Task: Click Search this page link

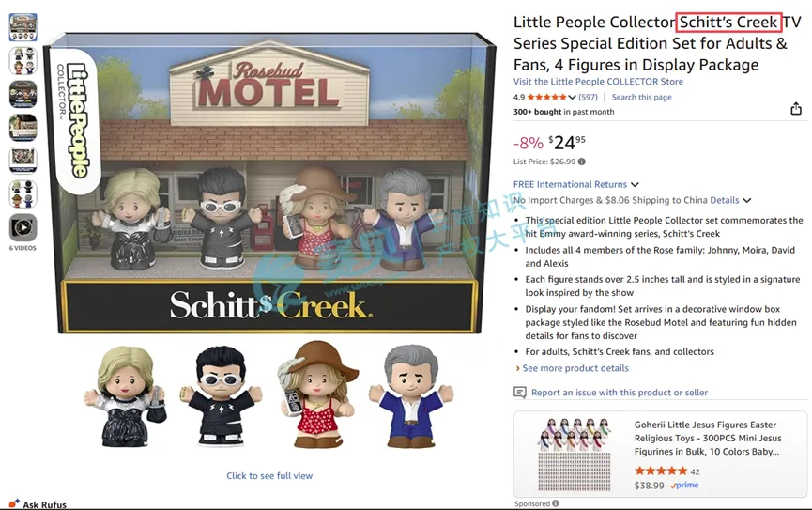Action: coord(642,97)
